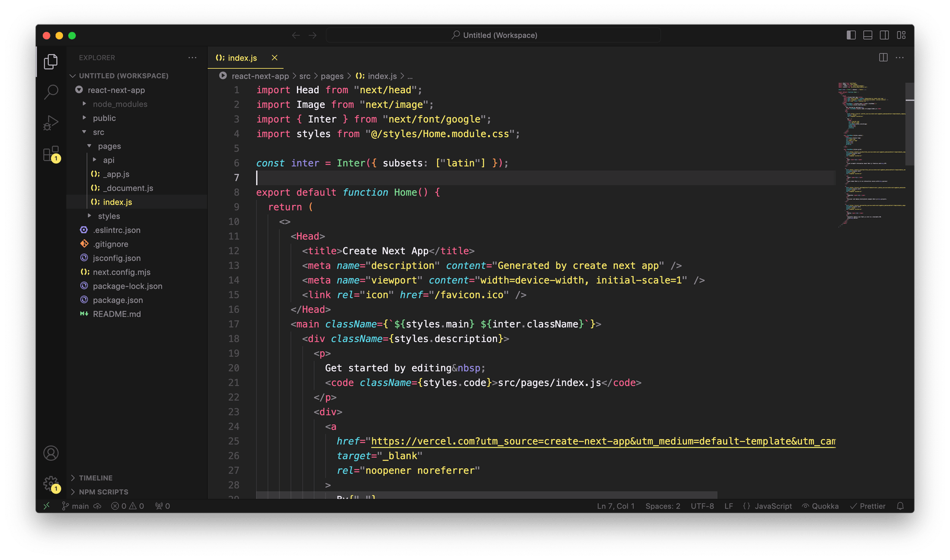
Task: Open the Extensions view with badge
Action: click(x=51, y=154)
